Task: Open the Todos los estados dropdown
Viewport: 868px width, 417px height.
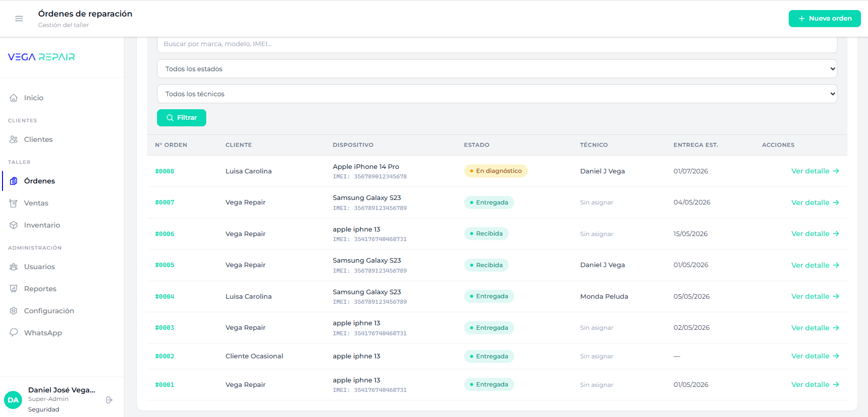Action: pos(497,69)
